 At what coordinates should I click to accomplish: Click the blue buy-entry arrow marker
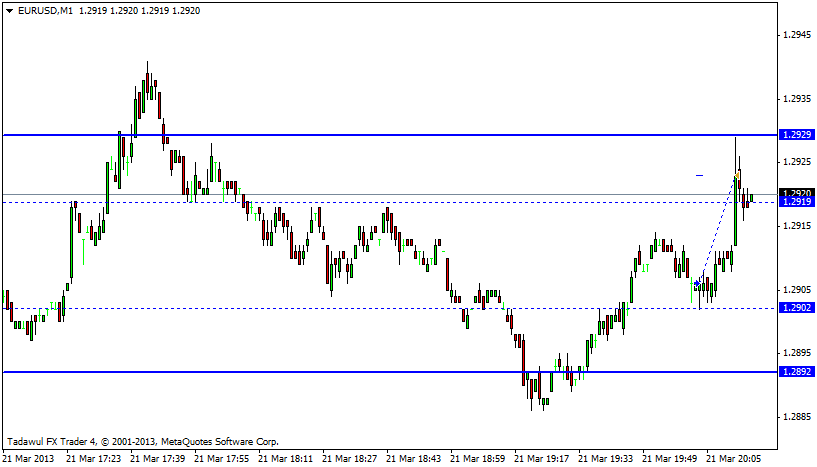[697, 285]
